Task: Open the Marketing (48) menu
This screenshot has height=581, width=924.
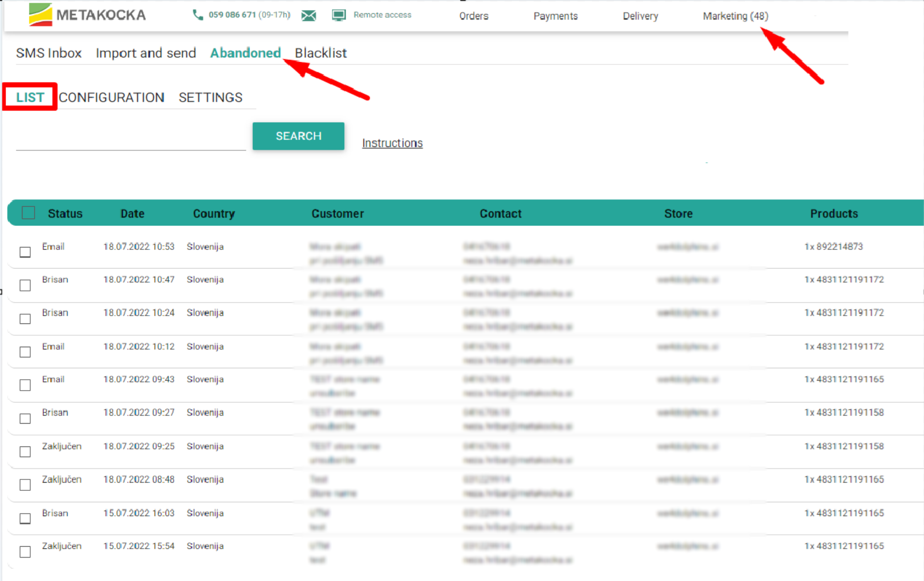Action: click(x=735, y=16)
